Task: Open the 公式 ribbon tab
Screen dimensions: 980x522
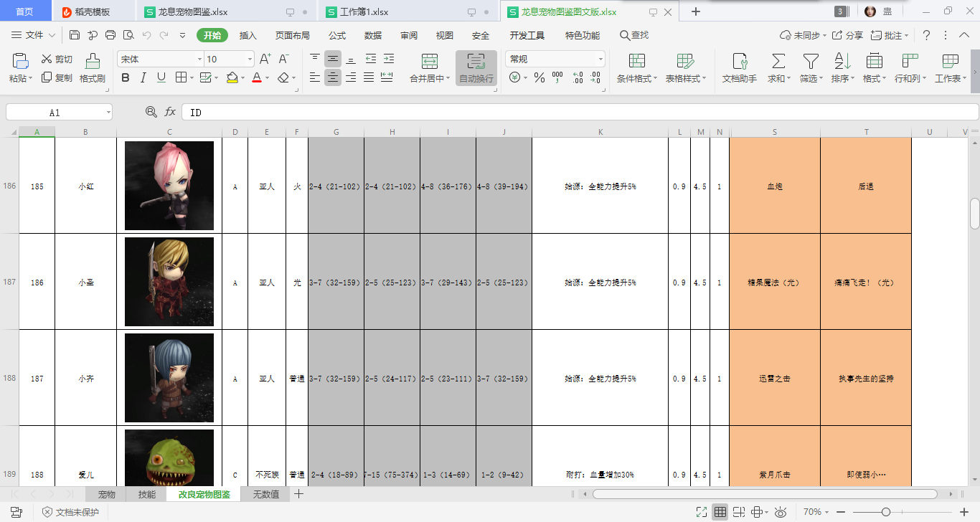Action: [x=337, y=35]
